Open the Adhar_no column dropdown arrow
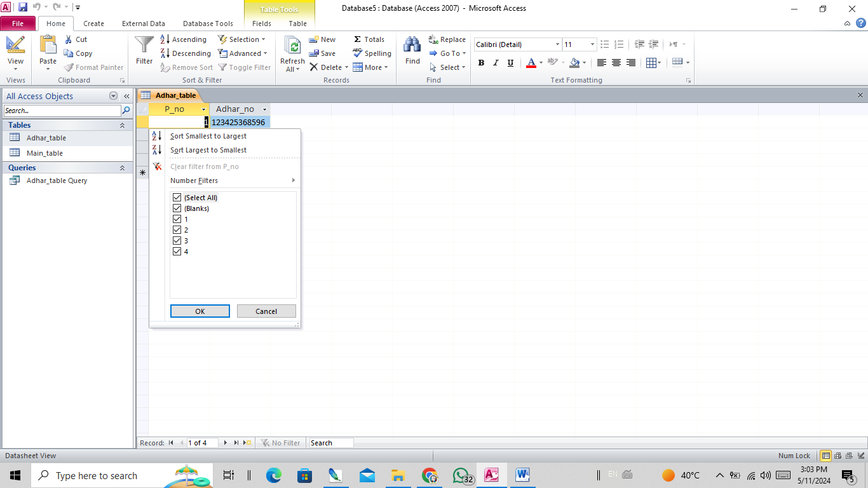 tap(265, 109)
